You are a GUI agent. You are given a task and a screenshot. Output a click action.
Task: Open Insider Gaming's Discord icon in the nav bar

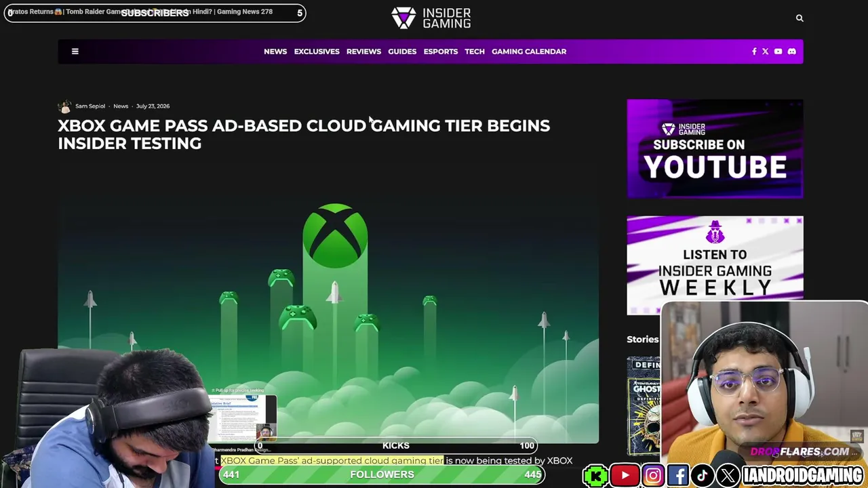[791, 52]
